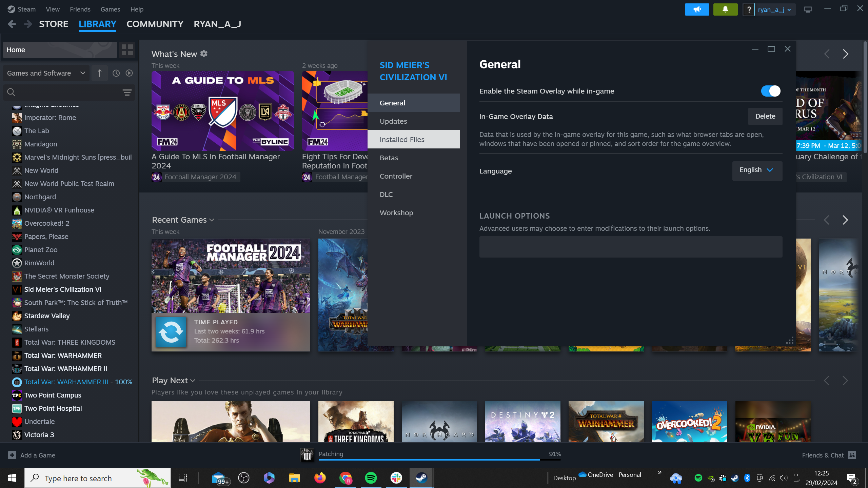This screenshot has height=488, width=868.
Task: Click the ready-to-play filter icon
Action: pyautogui.click(x=129, y=73)
